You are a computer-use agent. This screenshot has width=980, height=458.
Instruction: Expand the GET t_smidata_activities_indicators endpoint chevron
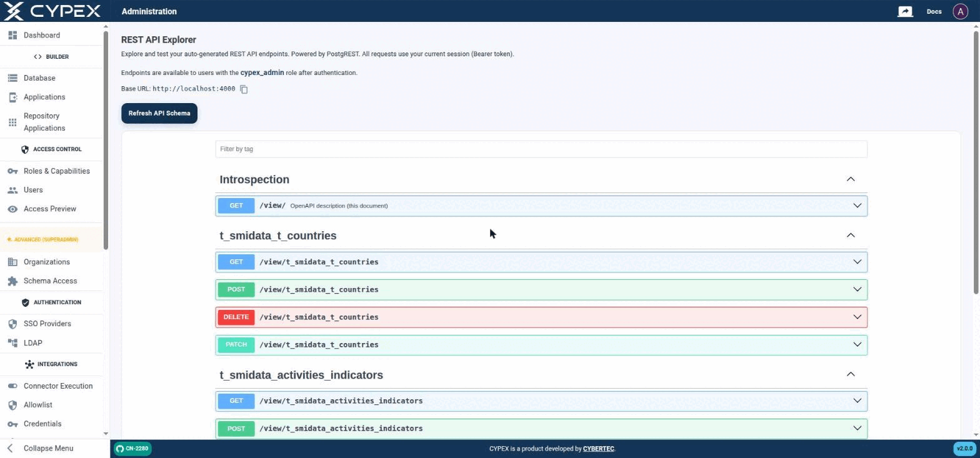pos(857,401)
